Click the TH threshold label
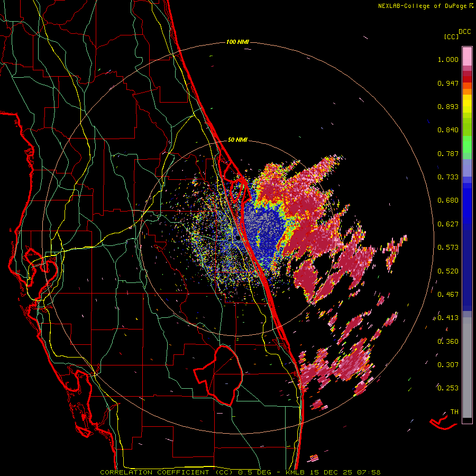The width and height of the screenshot is (476, 476). coord(454,412)
